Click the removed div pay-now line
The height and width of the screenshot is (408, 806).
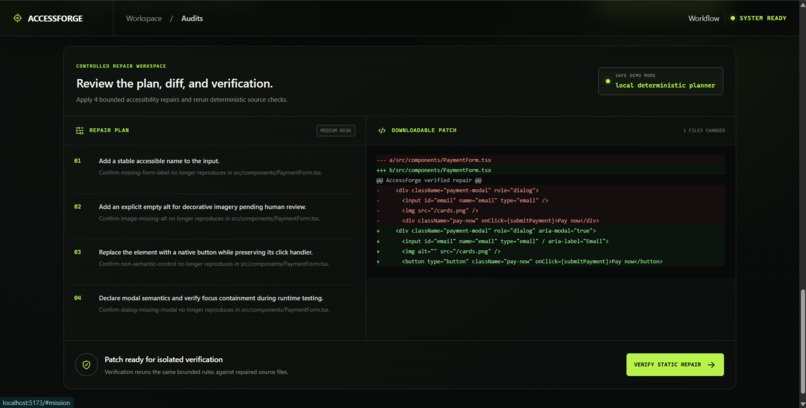551,221
